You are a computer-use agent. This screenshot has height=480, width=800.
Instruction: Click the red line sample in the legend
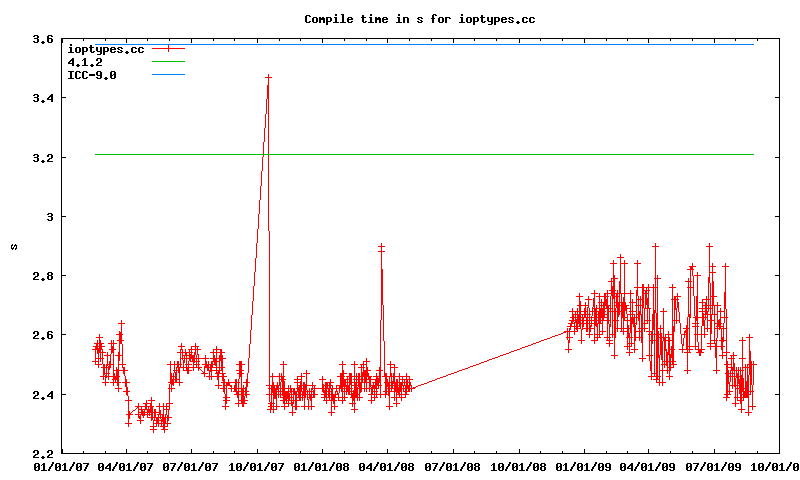coord(169,48)
